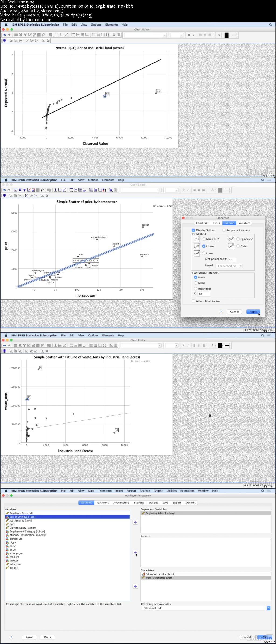
Task: Open Spotlight search in the top macOS menu bar
Action: 271,25
